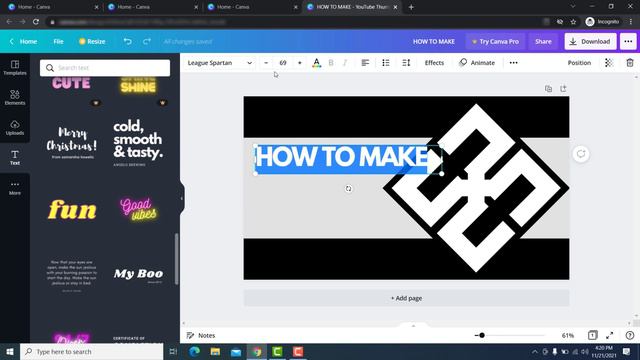
Task: Select the cold, smooth & tasty template
Action: pos(138,142)
